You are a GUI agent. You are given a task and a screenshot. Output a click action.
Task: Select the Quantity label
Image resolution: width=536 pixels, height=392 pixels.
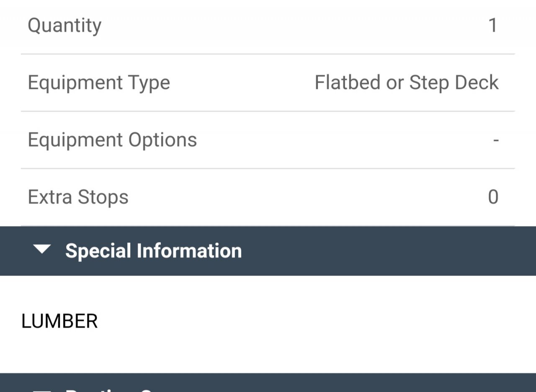tap(64, 26)
